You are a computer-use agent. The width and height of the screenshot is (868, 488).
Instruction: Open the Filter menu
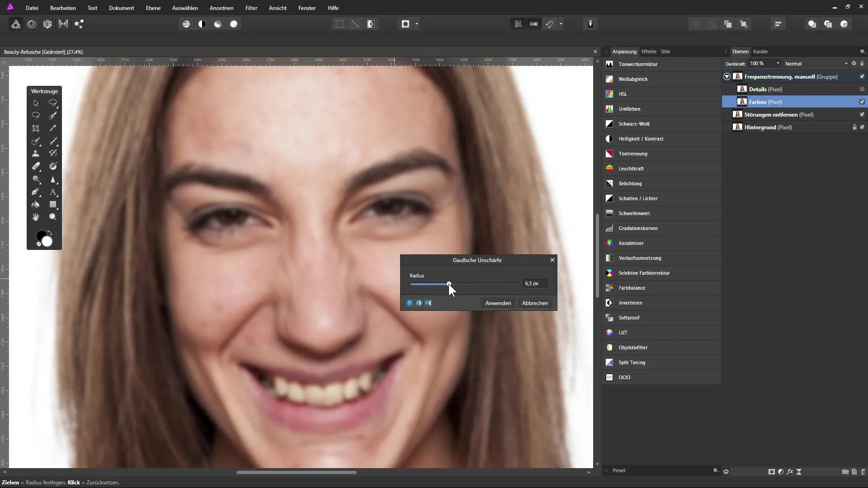pos(251,8)
